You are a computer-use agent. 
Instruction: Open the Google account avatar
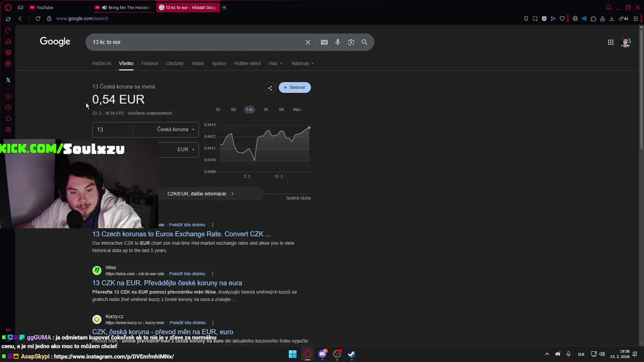[626, 42]
